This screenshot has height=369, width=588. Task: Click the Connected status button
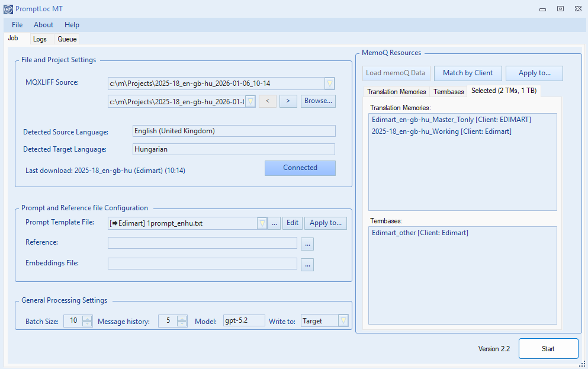(300, 168)
